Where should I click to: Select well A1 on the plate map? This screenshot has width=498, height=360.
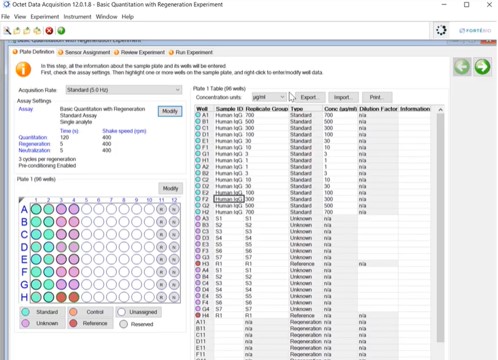[36, 209]
